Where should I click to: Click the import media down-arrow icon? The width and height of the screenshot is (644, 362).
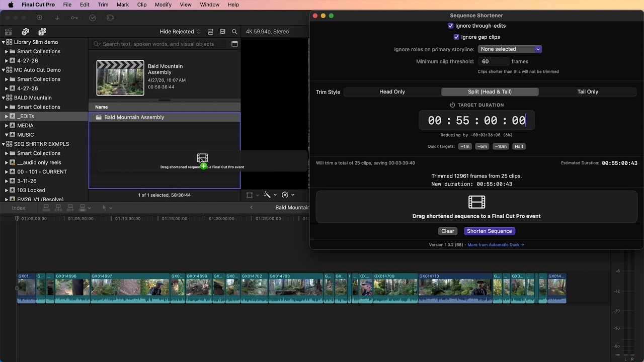(57, 18)
